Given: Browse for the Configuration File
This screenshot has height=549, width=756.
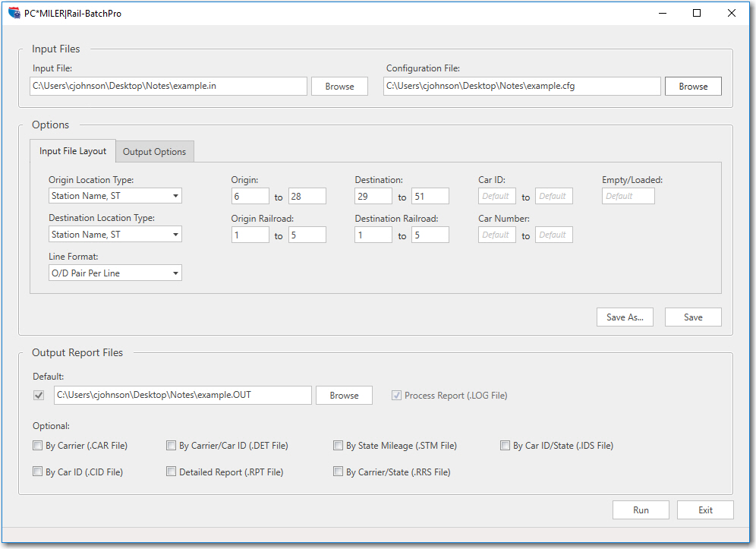Looking at the screenshot, I should click(693, 87).
